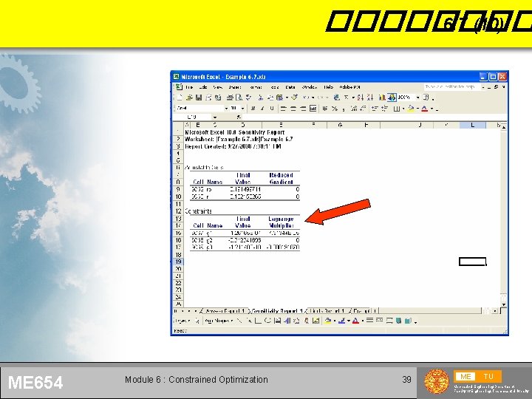Click the Open file icon

pyautogui.click(x=189, y=98)
